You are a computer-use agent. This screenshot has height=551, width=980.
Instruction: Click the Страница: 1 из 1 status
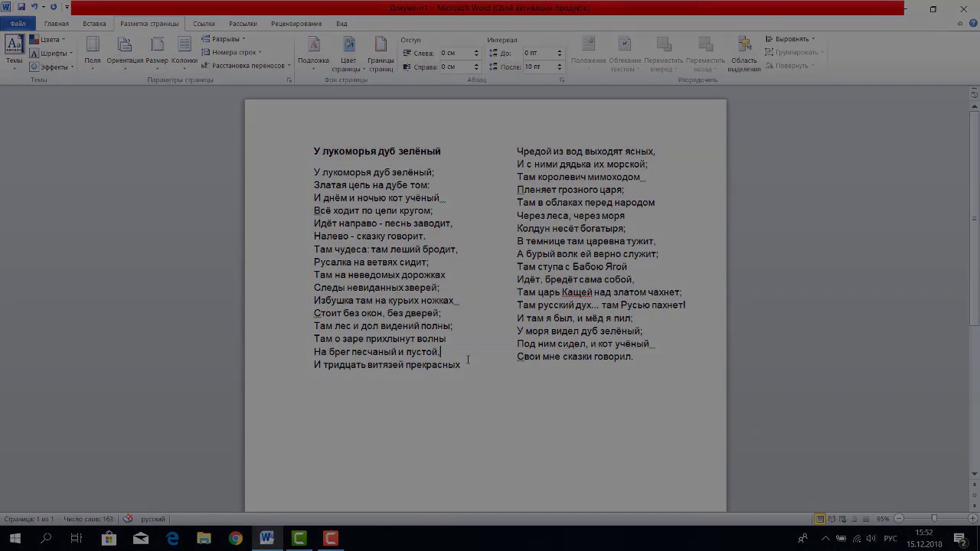28,519
